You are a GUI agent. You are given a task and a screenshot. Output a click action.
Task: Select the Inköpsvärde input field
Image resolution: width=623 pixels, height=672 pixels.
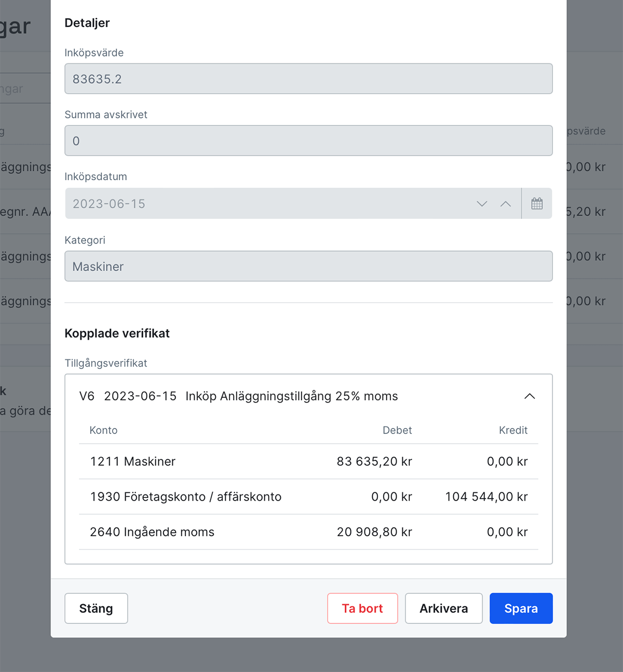[x=308, y=78]
